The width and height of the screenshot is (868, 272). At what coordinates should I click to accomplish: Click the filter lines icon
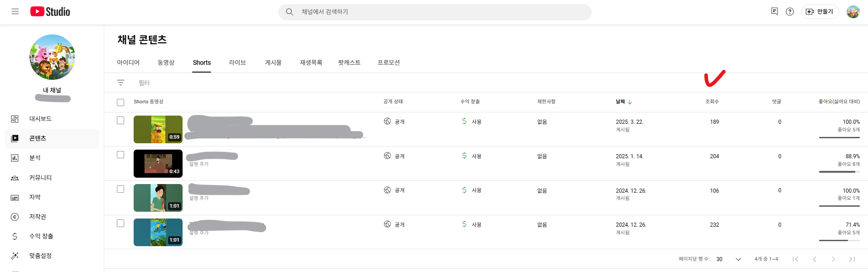tap(121, 83)
